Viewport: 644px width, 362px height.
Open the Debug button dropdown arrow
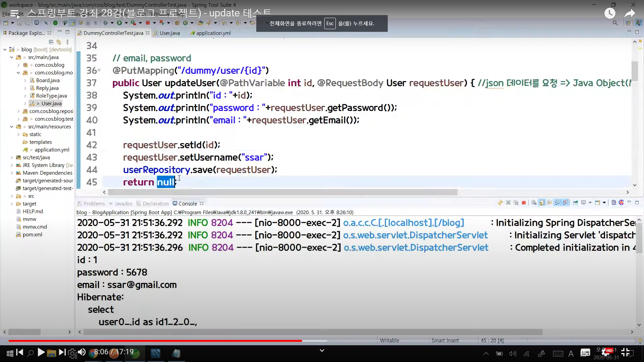click(112, 23)
